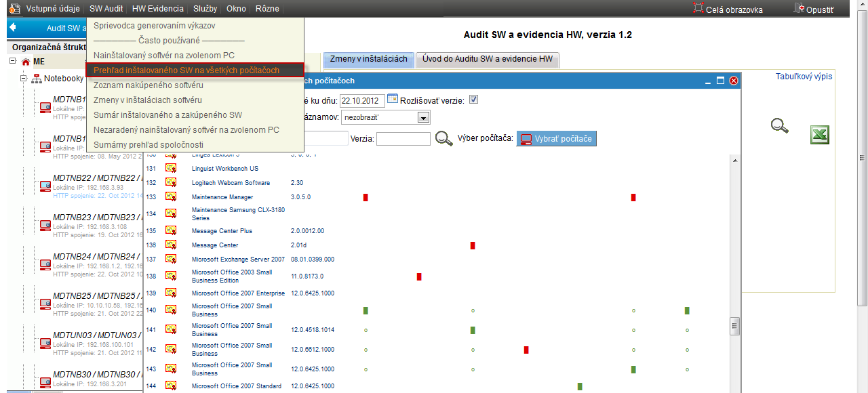Collapse the ME tree node
868x393 pixels.
[13, 61]
